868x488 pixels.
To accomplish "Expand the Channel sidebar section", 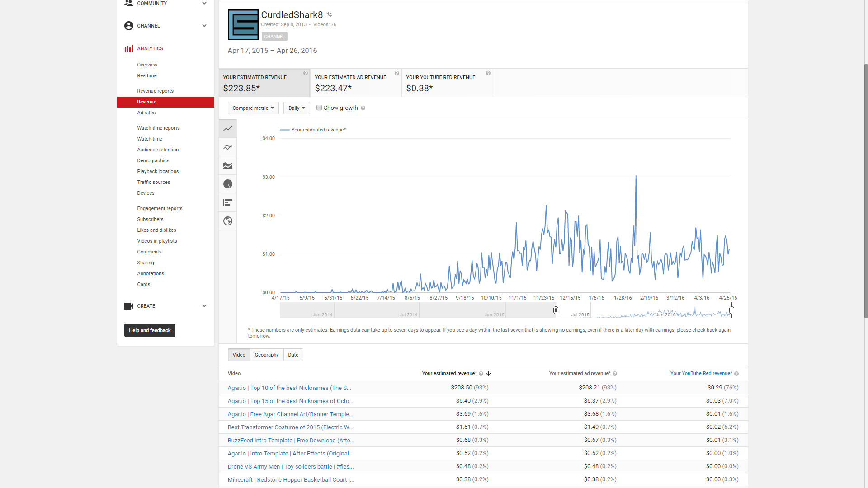I will (x=204, y=26).
